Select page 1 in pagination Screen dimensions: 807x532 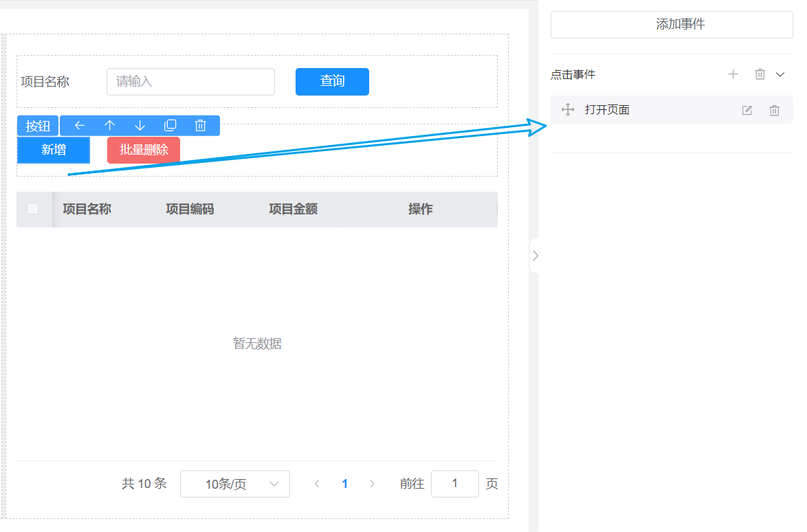click(344, 484)
